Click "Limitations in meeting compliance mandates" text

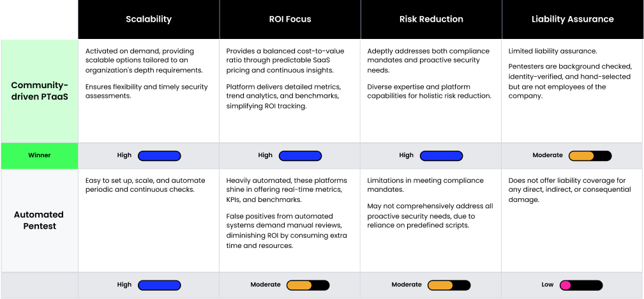pyautogui.click(x=425, y=185)
